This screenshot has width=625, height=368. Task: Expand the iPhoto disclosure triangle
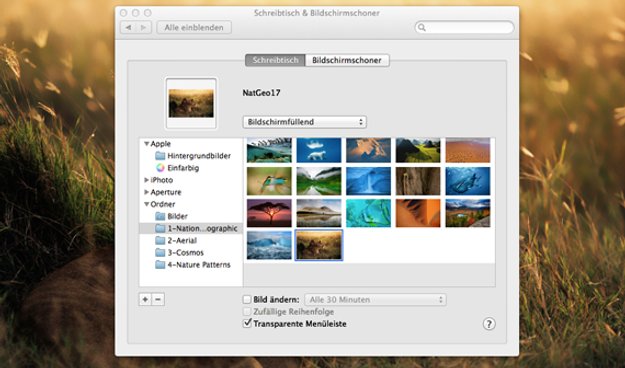[146, 180]
